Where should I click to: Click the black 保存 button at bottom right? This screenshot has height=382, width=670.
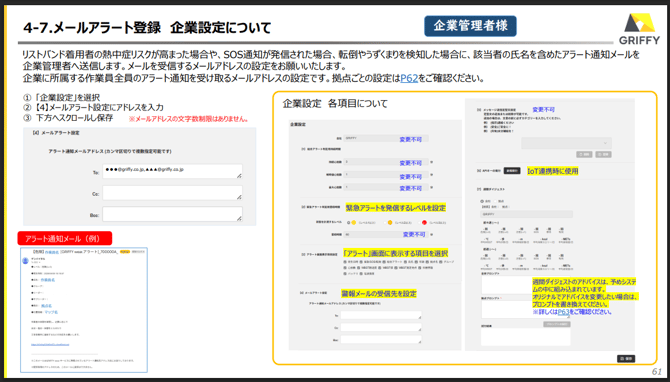click(x=626, y=358)
